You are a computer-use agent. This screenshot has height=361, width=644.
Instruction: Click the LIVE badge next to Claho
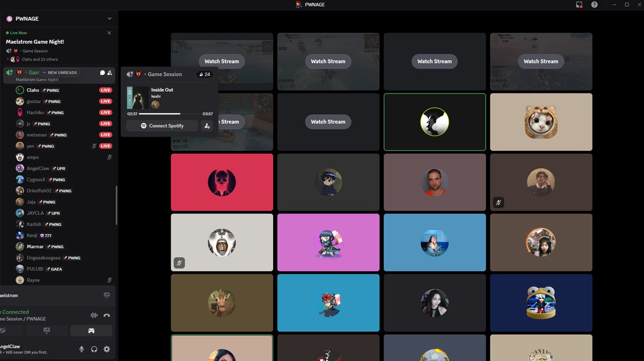pos(105,90)
